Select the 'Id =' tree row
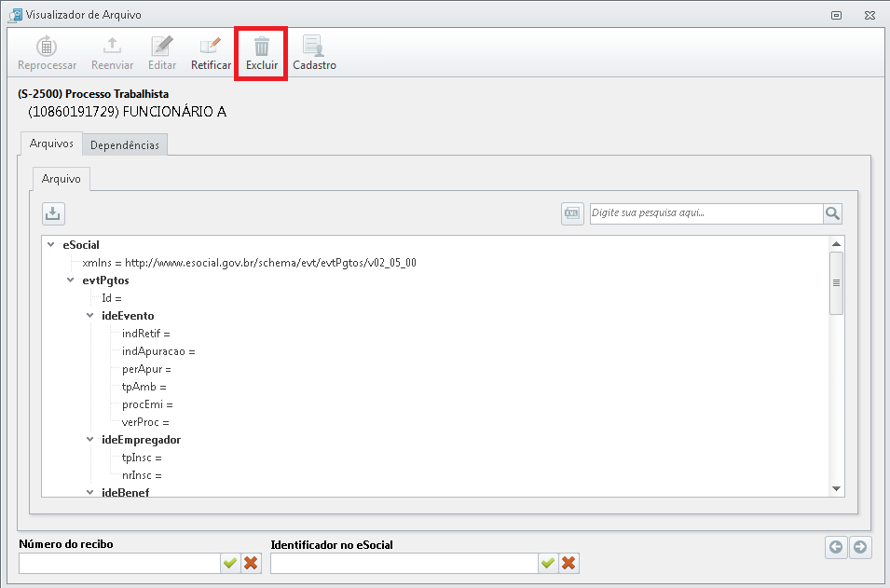The height and width of the screenshot is (588, 890). coord(112,298)
